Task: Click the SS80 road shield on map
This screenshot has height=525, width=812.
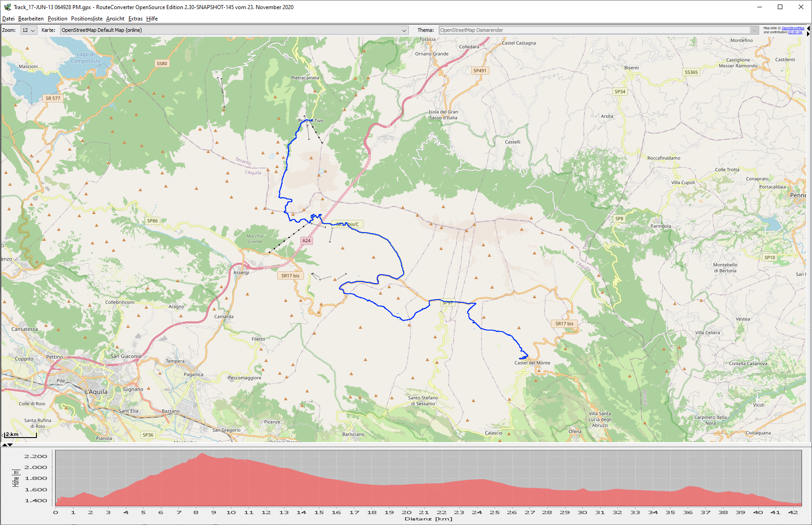Action: coord(162,63)
